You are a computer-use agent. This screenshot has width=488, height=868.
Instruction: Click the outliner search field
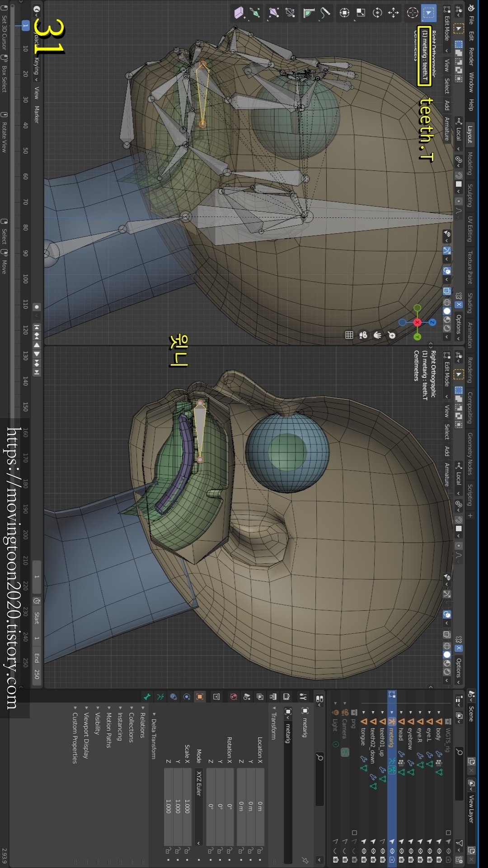click(x=459, y=774)
